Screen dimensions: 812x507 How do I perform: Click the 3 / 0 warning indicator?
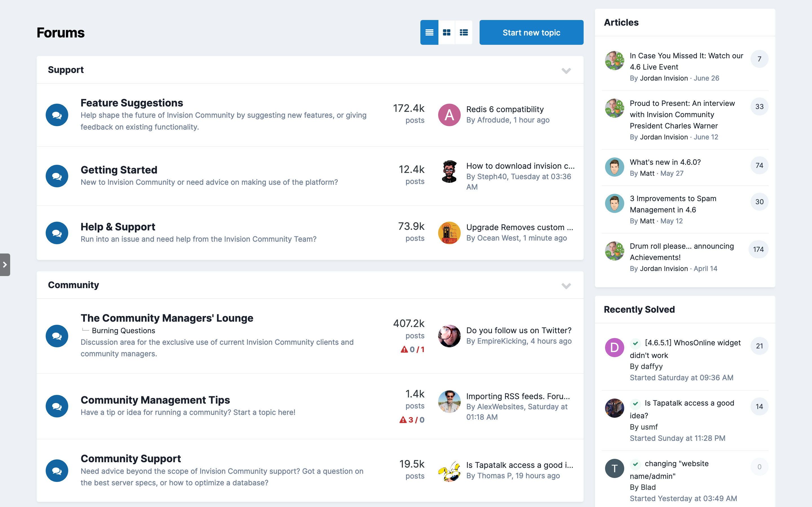(412, 420)
